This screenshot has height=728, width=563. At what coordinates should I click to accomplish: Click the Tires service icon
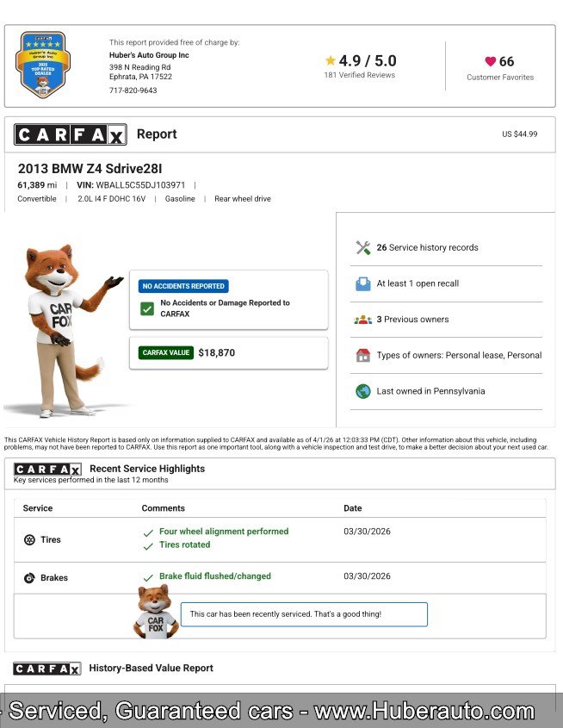[29, 540]
